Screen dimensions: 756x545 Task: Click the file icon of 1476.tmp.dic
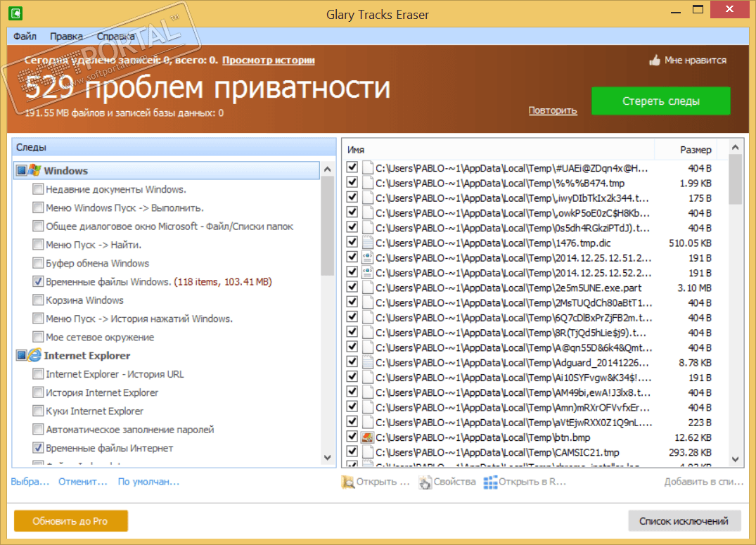click(x=367, y=243)
